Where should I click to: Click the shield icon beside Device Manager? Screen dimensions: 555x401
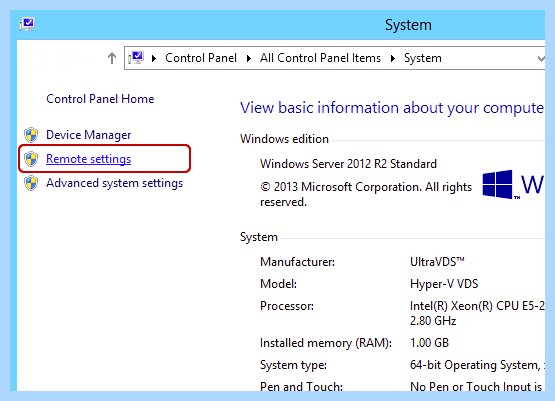click(x=31, y=135)
